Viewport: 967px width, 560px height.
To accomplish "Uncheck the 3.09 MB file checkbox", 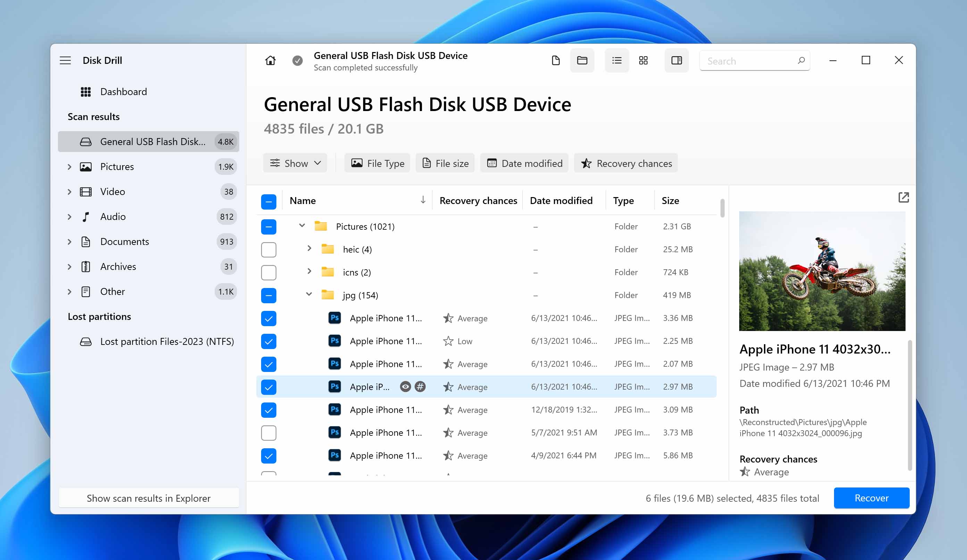I will (x=269, y=410).
